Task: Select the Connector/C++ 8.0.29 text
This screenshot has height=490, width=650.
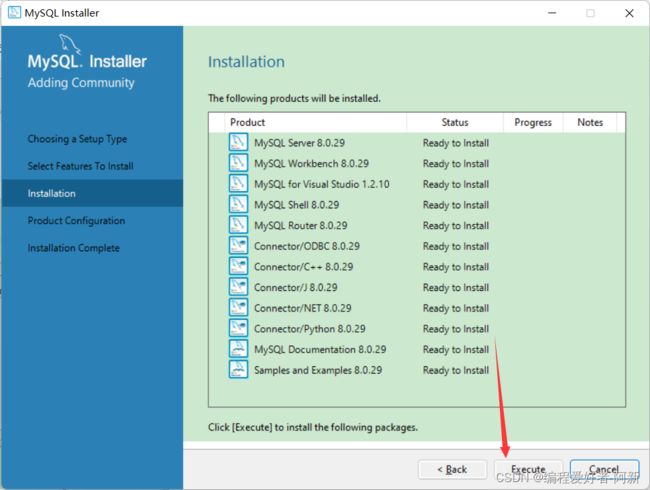Action: 303,267
